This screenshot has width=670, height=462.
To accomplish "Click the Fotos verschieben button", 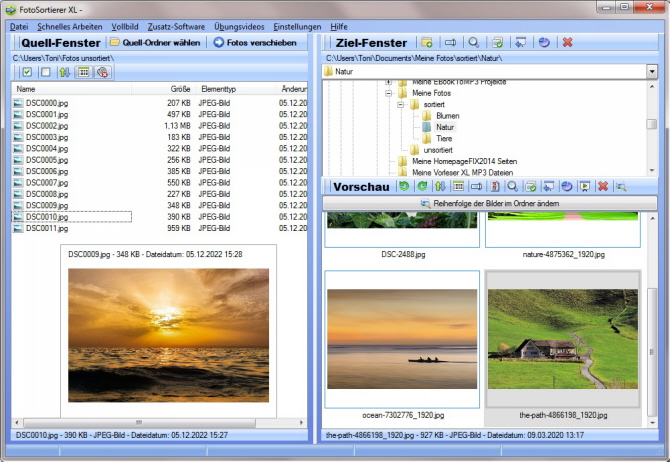I will point(255,42).
